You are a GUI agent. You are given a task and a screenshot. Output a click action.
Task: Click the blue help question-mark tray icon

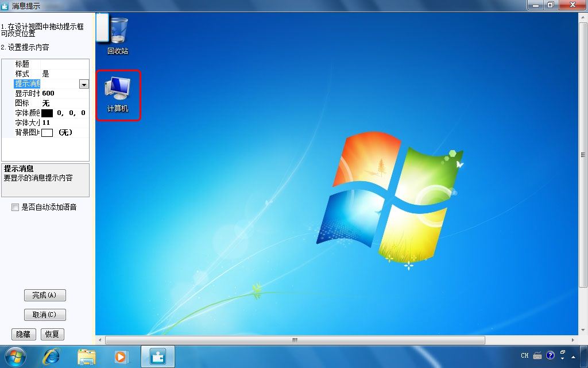(x=550, y=355)
